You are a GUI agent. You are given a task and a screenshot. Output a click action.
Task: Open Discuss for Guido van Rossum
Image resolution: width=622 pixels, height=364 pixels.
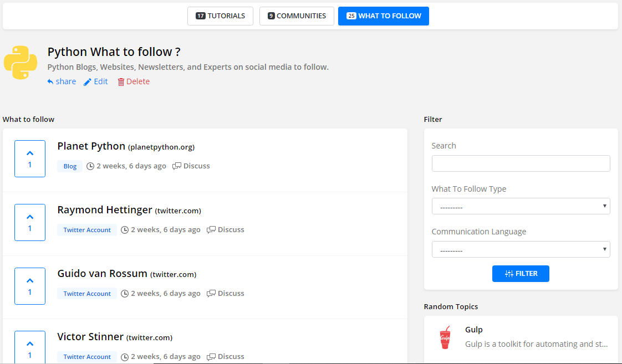point(226,293)
